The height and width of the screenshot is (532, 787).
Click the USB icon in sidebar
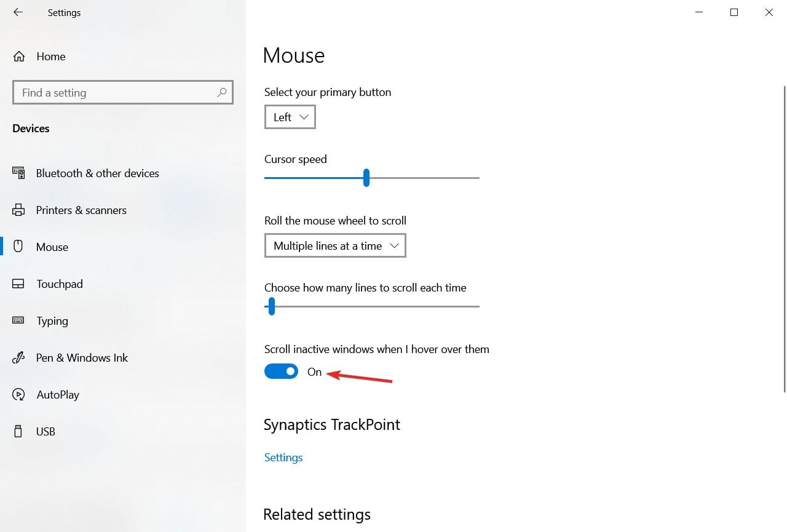[18, 432]
